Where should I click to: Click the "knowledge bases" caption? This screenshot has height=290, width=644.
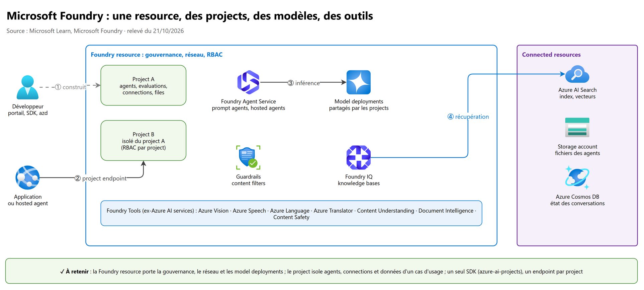click(x=359, y=183)
